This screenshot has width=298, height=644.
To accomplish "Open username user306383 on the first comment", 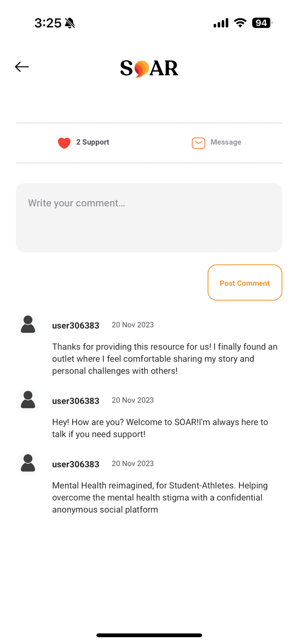I will (76, 325).
